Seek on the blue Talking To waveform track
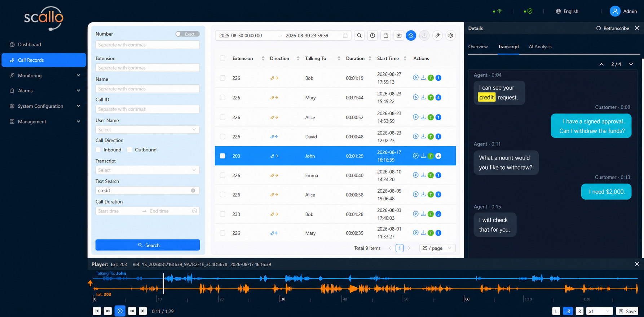The image size is (644, 317). [x=365, y=278]
